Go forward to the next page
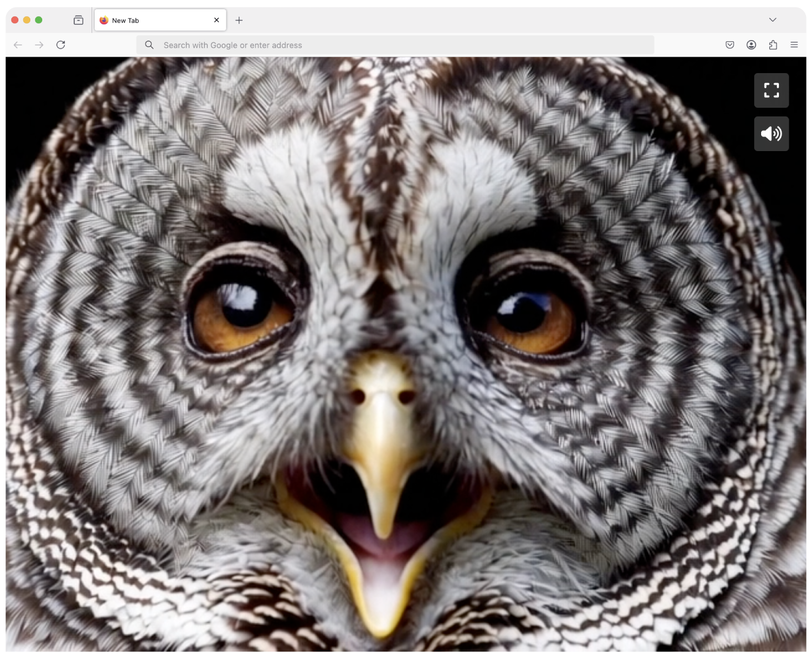This screenshot has height=659, width=812. [39, 45]
